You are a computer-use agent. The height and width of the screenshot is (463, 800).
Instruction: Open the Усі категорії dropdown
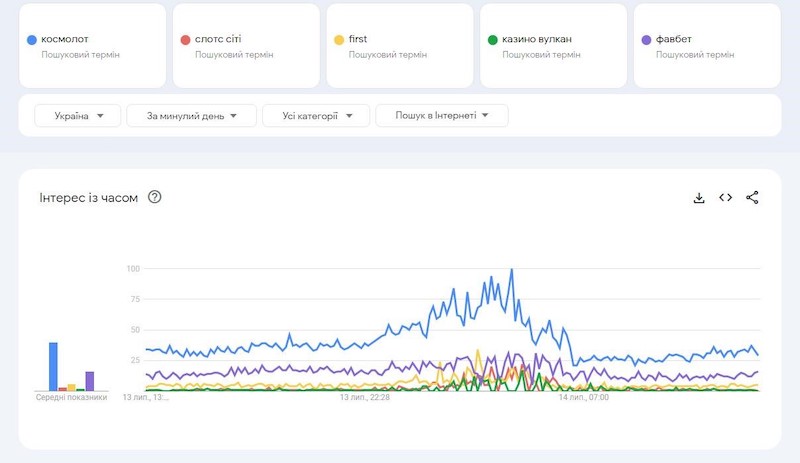coord(316,116)
